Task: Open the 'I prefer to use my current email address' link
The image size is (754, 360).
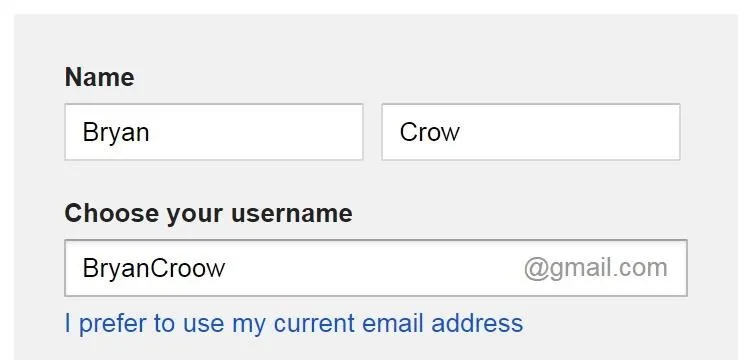Action: (294, 323)
